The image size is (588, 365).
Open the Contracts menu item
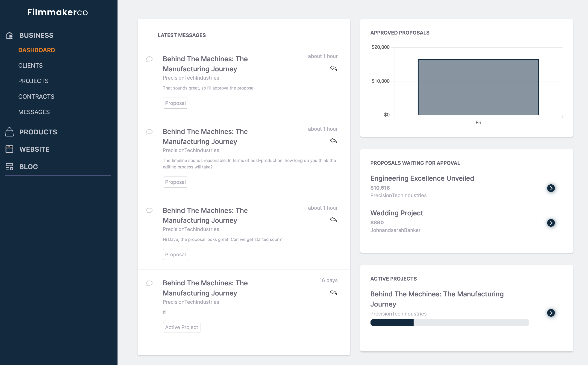click(36, 97)
